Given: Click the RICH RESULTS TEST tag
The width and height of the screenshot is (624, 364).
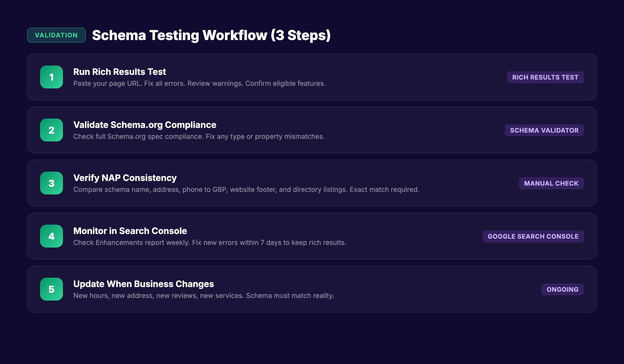Looking at the screenshot, I should click(545, 77).
